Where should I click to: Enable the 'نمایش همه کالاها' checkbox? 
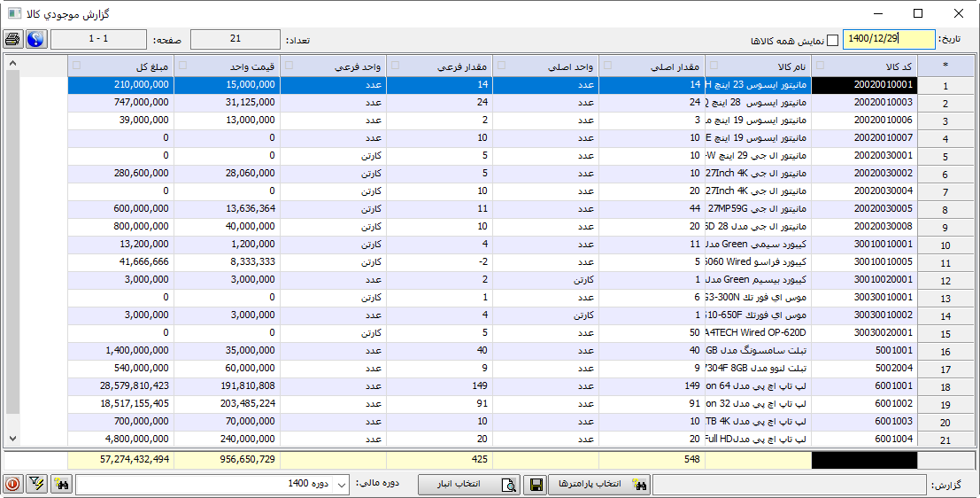pos(832,41)
